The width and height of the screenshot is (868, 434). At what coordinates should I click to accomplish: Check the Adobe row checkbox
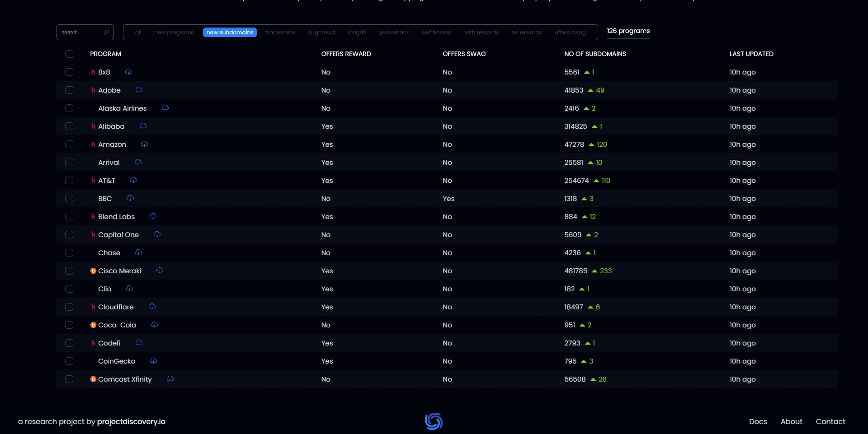[x=69, y=90]
